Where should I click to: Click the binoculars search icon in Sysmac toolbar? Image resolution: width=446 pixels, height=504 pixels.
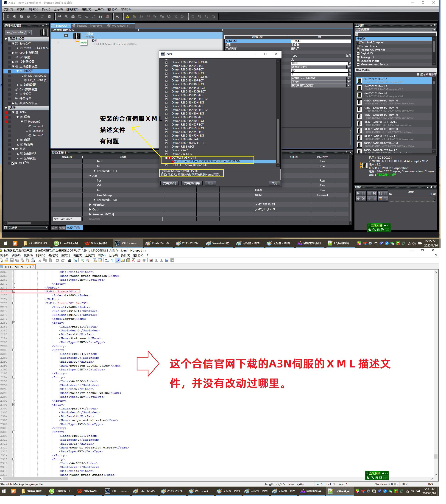100,17
